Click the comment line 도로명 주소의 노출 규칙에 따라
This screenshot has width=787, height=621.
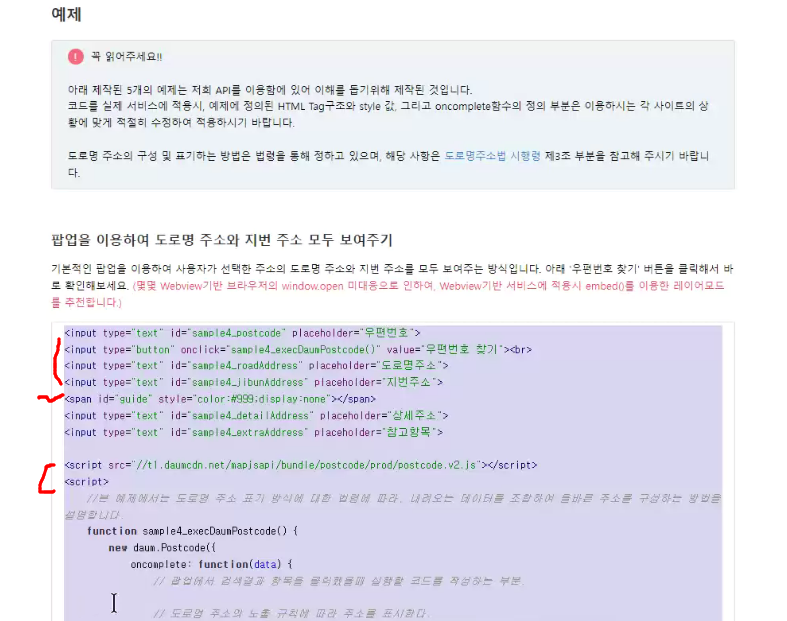[x=291, y=613]
